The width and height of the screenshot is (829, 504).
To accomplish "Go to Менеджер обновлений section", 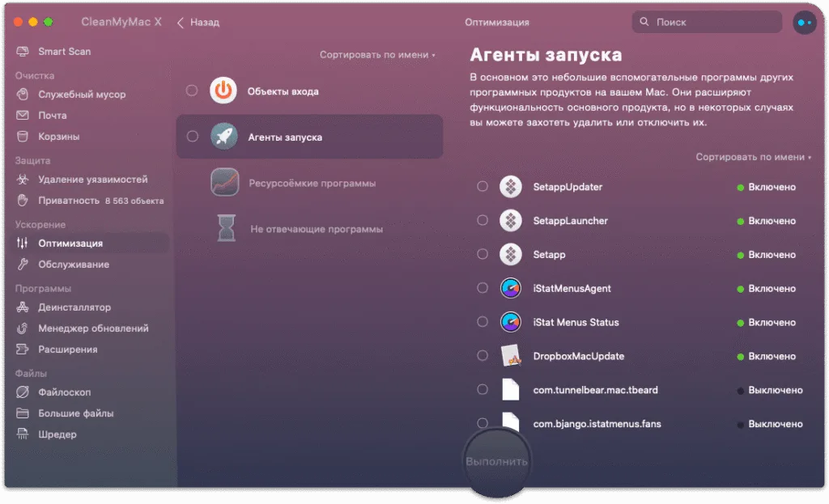I will pyautogui.click(x=93, y=328).
